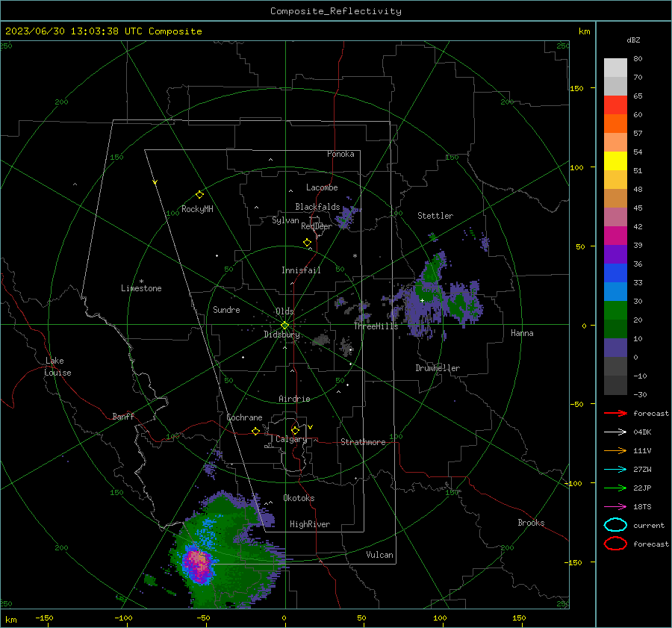The image size is (672, 628).
Task: Click the Sundre label
Action: pos(226,309)
